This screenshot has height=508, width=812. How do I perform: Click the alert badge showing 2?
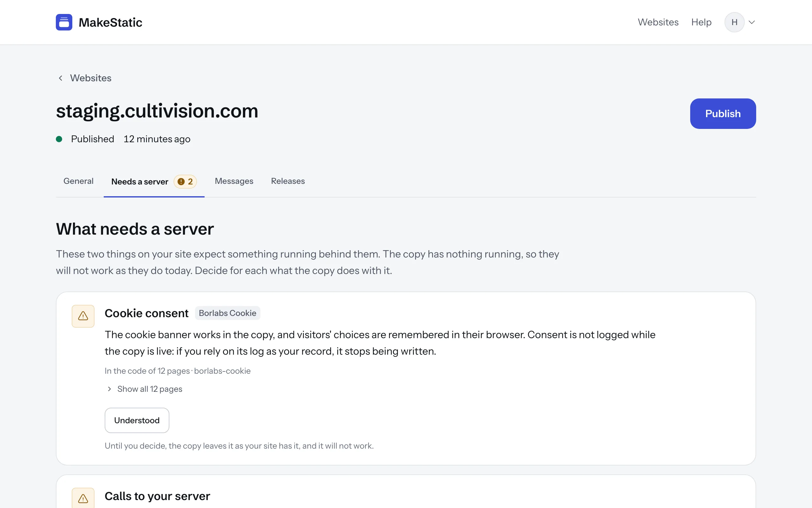[x=185, y=182]
